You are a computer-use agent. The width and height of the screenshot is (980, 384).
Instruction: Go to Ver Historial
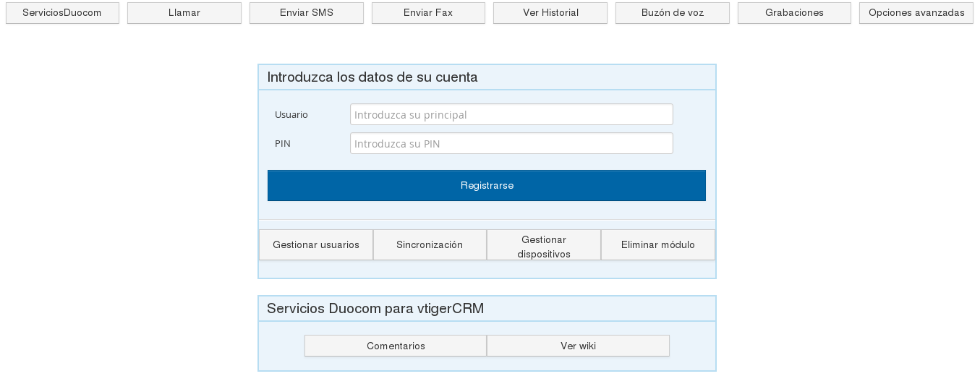[550, 13]
